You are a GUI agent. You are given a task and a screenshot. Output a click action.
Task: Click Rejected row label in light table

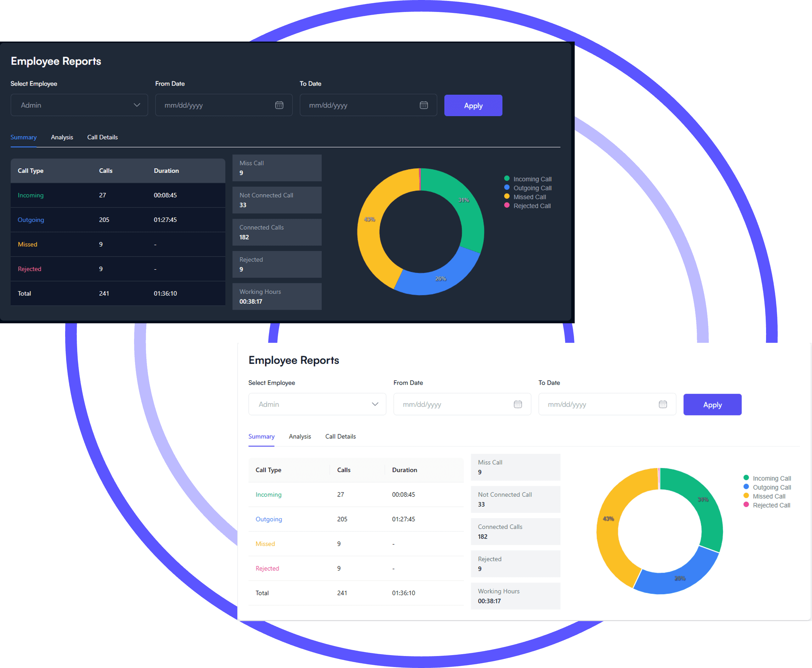click(267, 568)
